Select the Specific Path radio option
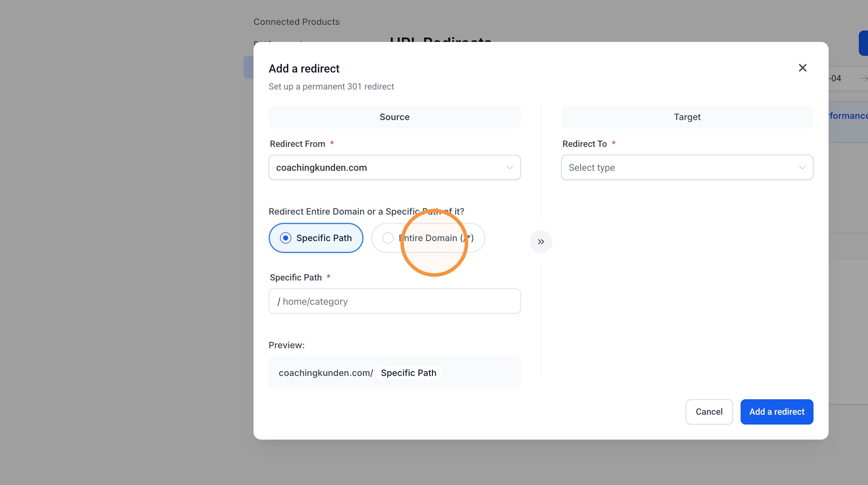 coord(316,238)
